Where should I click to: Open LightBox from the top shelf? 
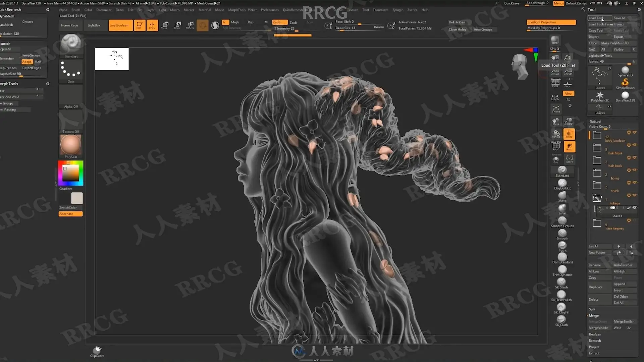pos(94,25)
